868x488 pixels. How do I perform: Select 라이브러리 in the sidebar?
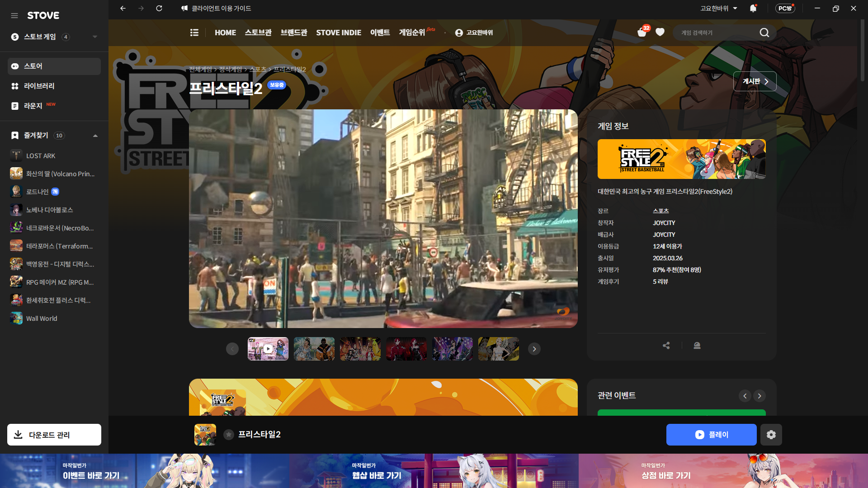coord(54,86)
